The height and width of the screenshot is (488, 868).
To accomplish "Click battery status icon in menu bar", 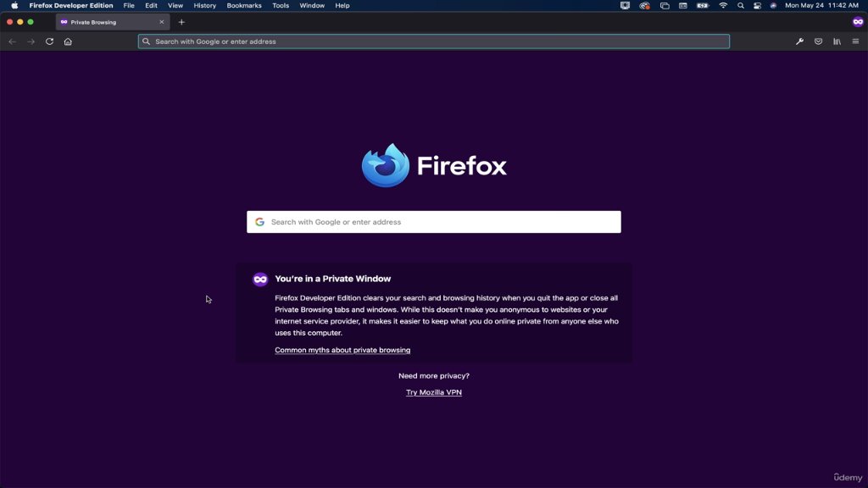I will pos(703,6).
